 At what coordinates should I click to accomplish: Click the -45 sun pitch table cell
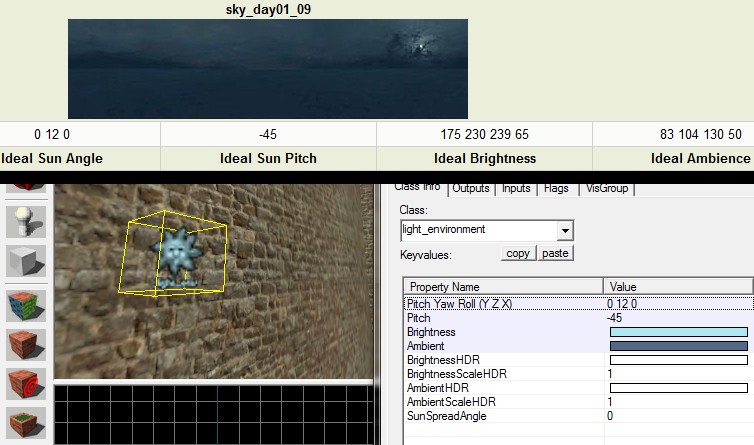[268, 134]
